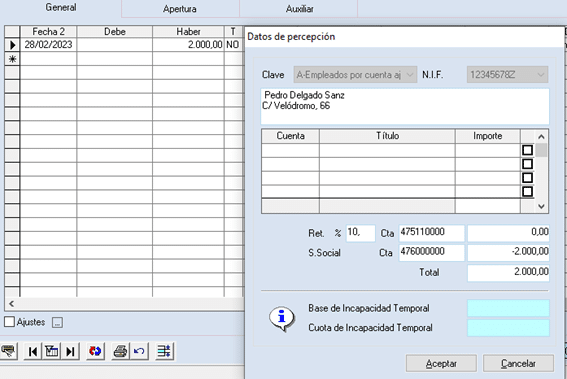The height and width of the screenshot is (379, 567).
Task: Click the Ret. percentage field showing 10,
Action: pyautogui.click(x=360, y=233)
